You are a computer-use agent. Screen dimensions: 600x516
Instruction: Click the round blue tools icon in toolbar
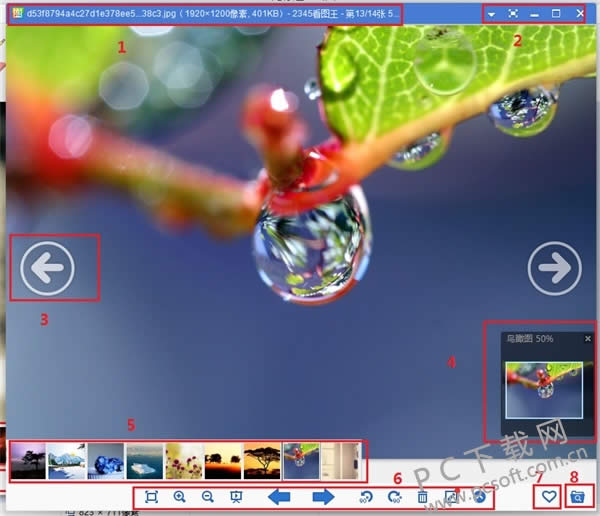[480, 497]
